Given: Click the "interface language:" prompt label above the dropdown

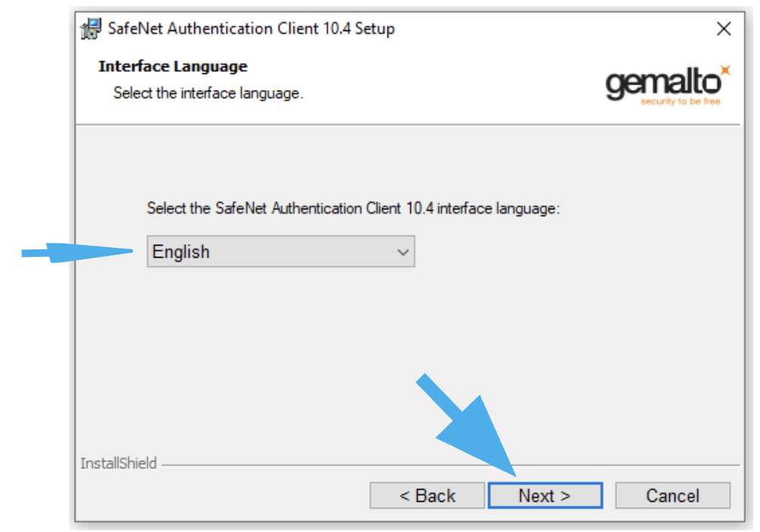Looking at the screenshot, I should coord(353,209).
